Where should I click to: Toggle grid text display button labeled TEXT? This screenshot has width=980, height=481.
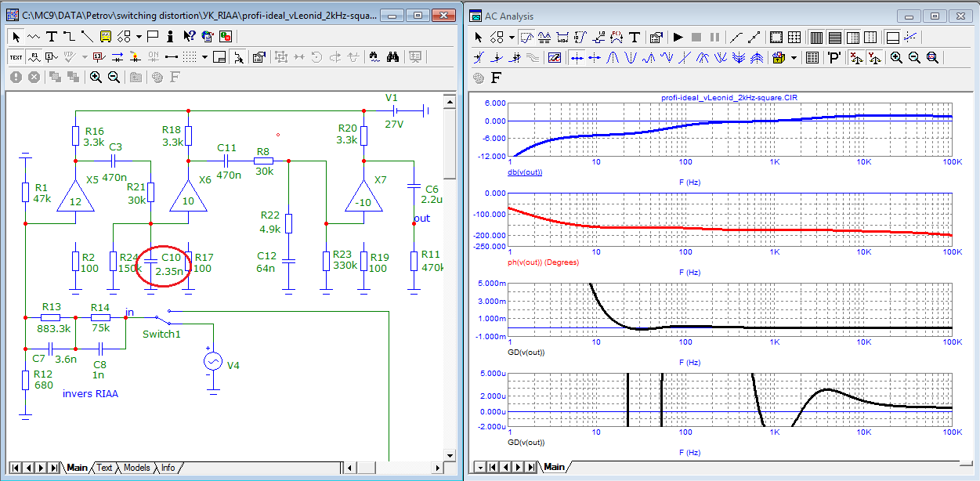tap(16, 56)
